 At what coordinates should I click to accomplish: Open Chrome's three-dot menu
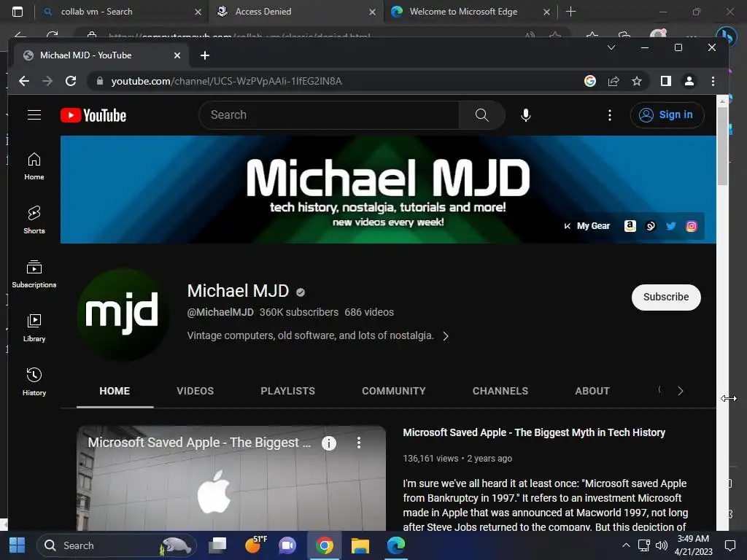tap(713, 81)
